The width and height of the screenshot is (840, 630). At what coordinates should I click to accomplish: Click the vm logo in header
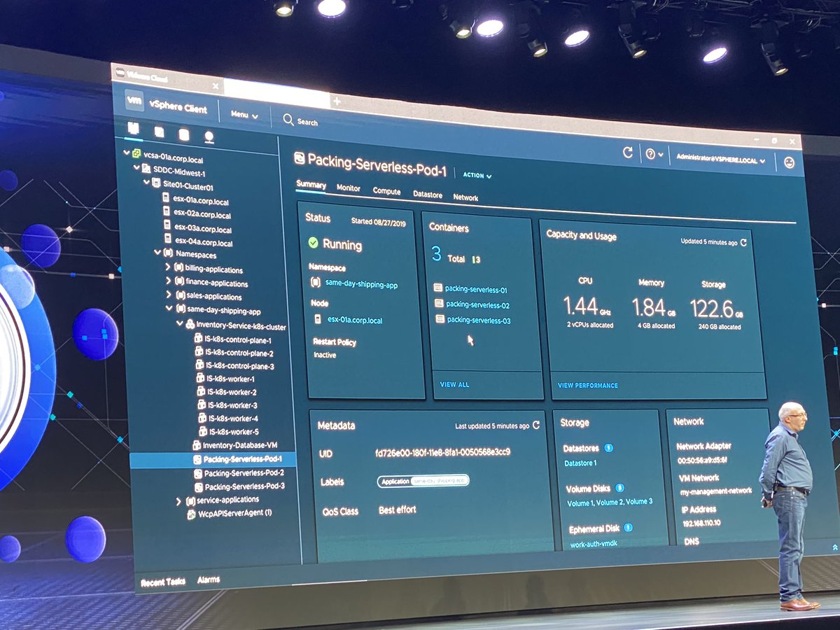pyautogui.click(x=134, y=101)
